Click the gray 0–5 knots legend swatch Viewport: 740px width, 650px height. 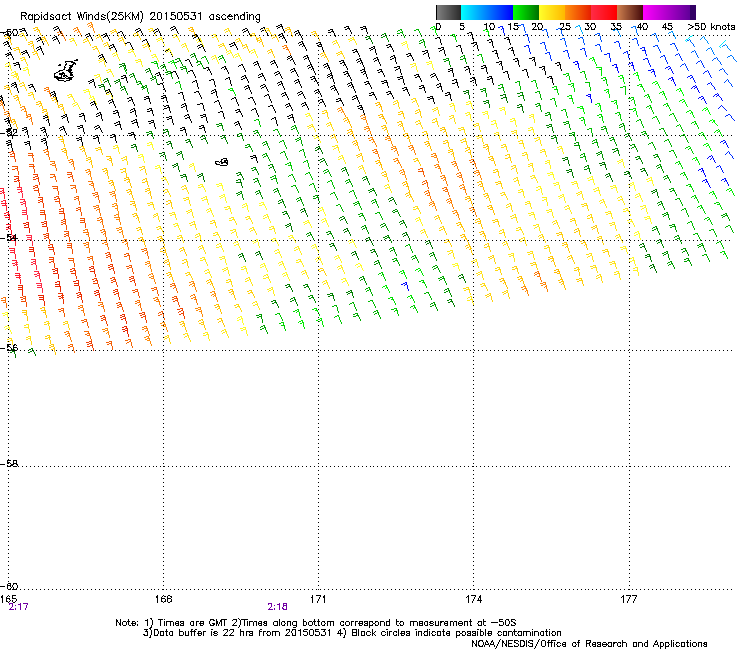(x=448, y=12)
